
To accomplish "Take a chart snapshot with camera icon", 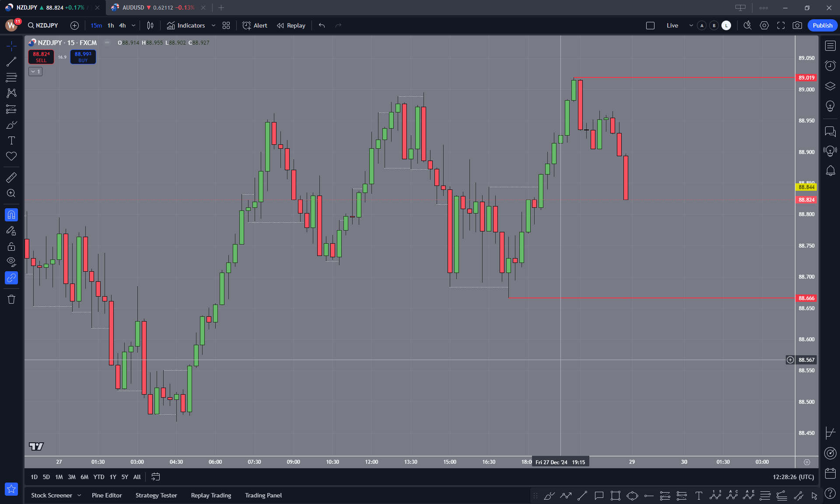I will tap(797, 25).
